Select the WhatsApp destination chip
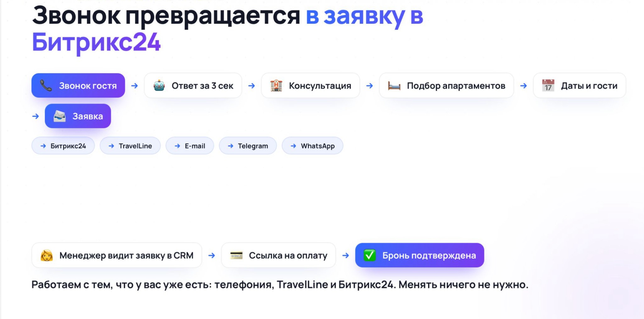644x319 pixels. pos(313,146)
